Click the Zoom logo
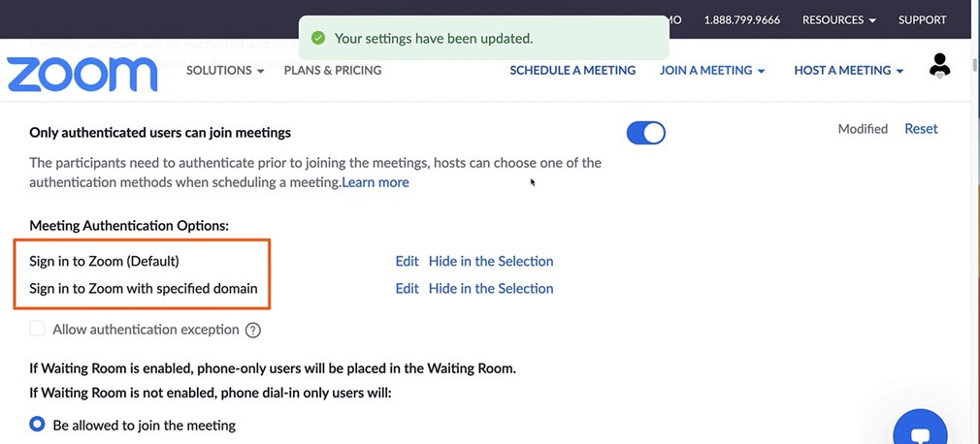 (82, 74)
